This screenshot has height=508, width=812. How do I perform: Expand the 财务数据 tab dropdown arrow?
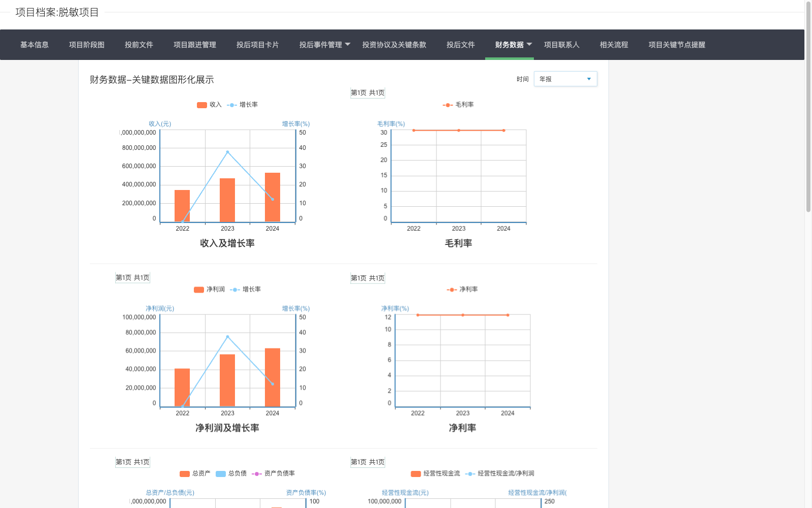coord(529,44)
